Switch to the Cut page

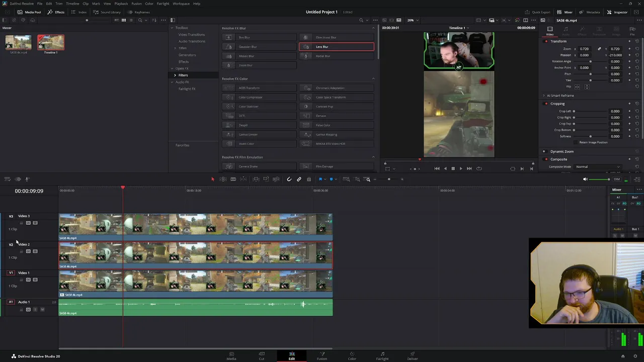261,356
